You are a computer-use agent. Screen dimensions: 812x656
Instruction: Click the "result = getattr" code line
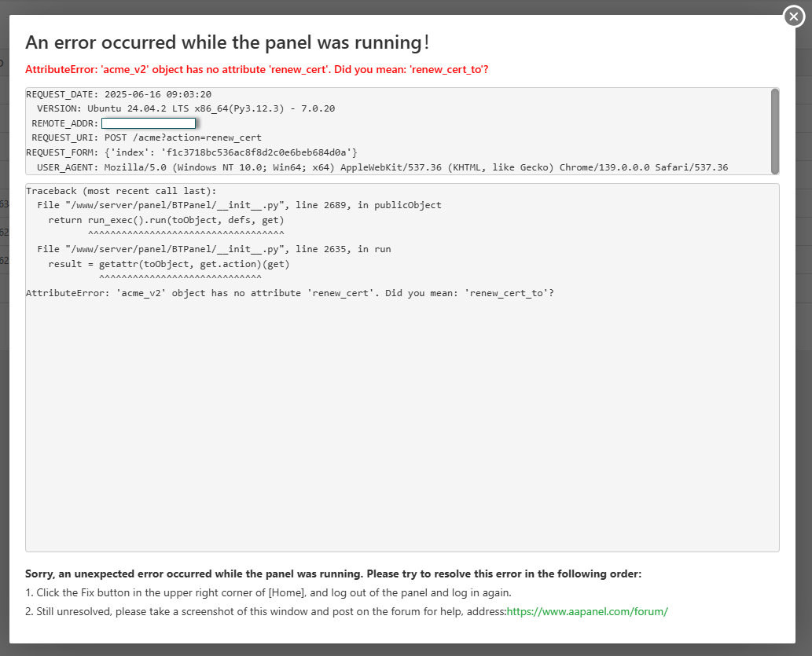pyautogui.click(x=169, y=264)
